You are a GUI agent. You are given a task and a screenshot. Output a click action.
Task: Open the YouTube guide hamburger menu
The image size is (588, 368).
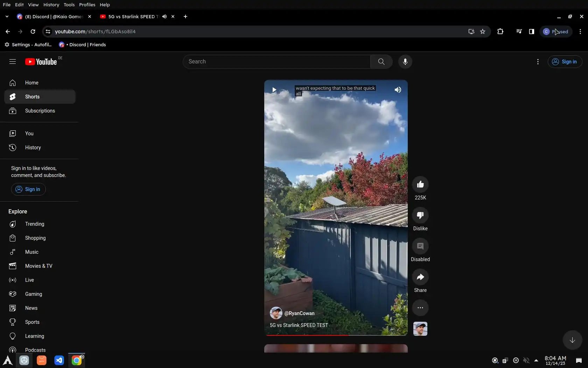tap(13, 62)
